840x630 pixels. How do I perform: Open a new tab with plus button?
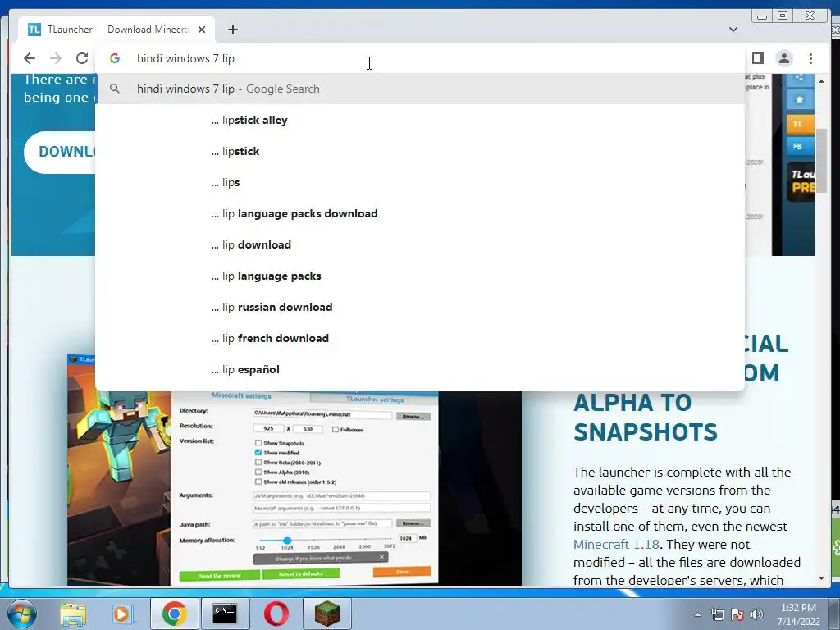point(232,30)
